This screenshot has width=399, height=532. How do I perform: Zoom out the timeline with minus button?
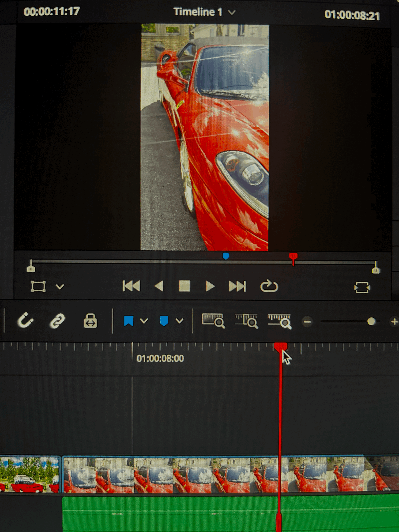307,322
